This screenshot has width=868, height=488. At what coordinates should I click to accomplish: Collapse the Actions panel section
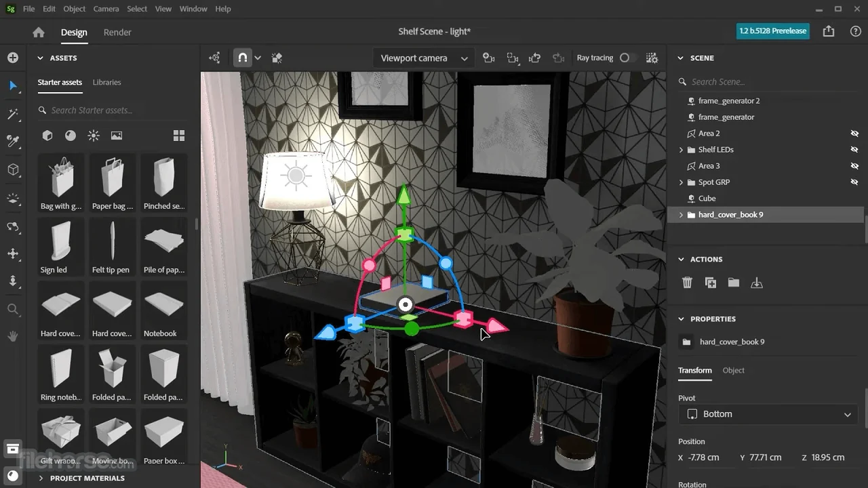tap(680, 259)
